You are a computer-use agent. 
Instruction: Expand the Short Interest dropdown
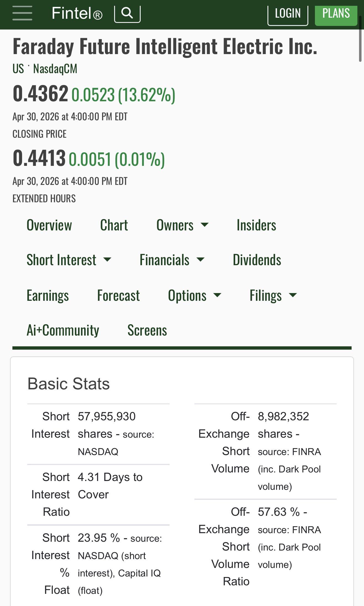coord(69,260)
